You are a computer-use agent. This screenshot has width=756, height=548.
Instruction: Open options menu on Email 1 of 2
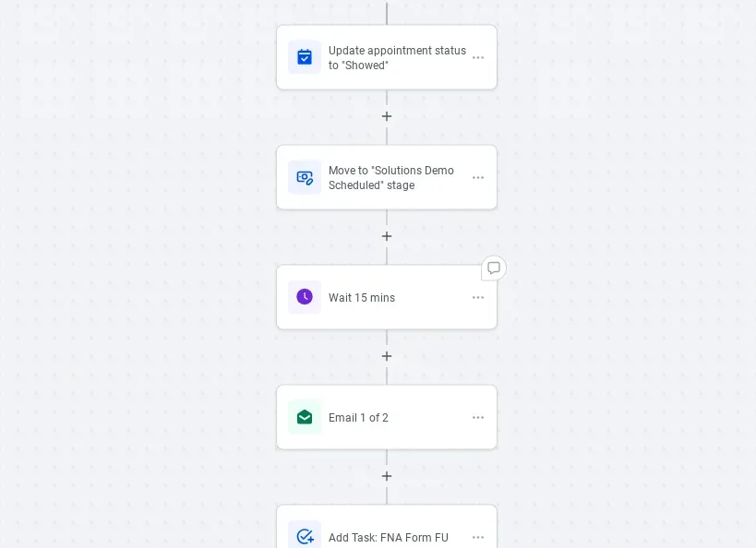coord(478,417)
